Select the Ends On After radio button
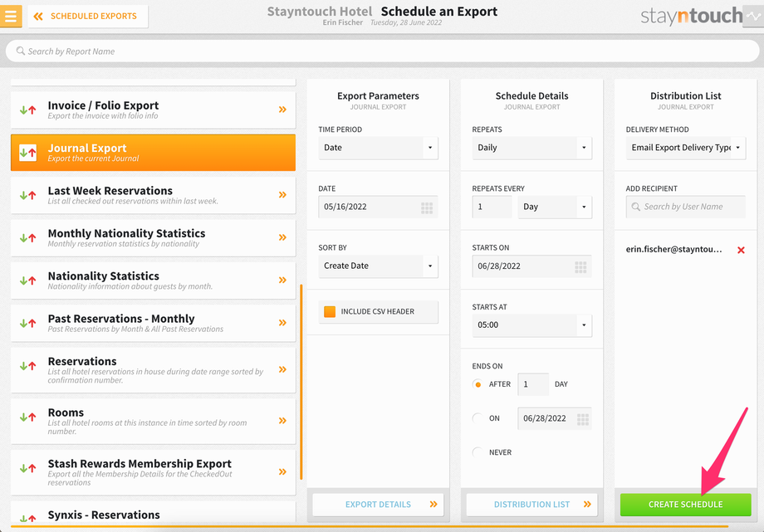The width and height of the screenshot is (764, 532). pos(477,384)
